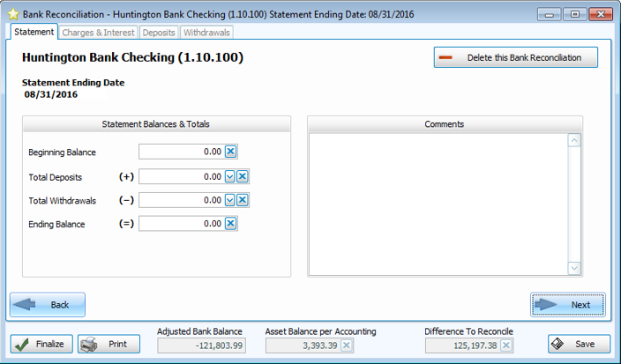Switch to the Charges & Interest tab

pyautogui.click(x=98, y=33)
